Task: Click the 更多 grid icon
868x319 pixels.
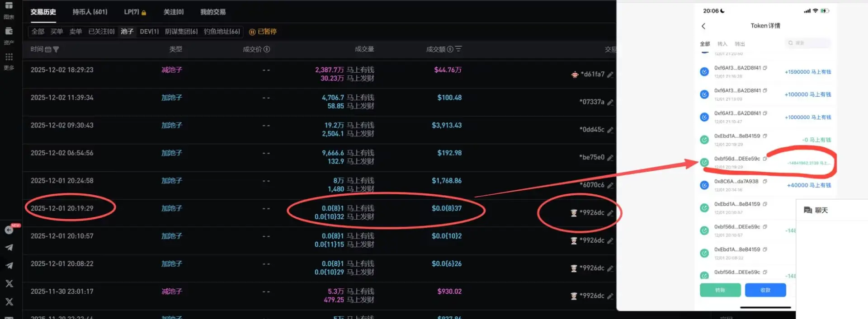Action: click(x=9, y=57)
